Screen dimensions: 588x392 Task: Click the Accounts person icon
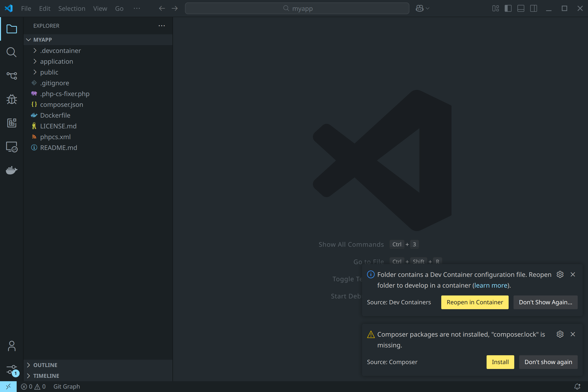coord(12,346)
